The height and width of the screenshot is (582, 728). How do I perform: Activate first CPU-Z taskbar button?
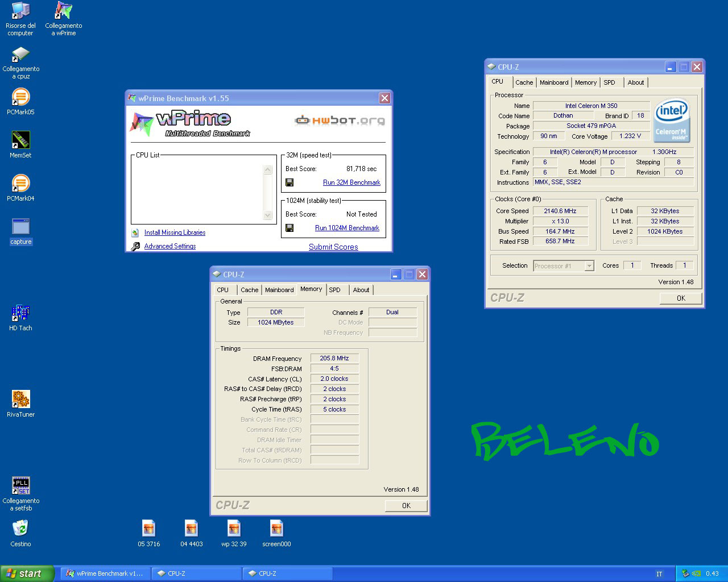pos(197,573)
